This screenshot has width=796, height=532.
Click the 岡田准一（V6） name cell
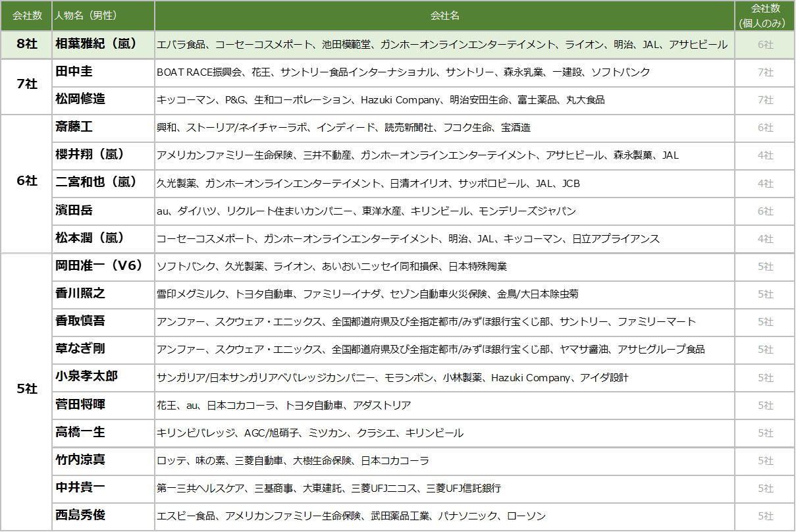103,266
